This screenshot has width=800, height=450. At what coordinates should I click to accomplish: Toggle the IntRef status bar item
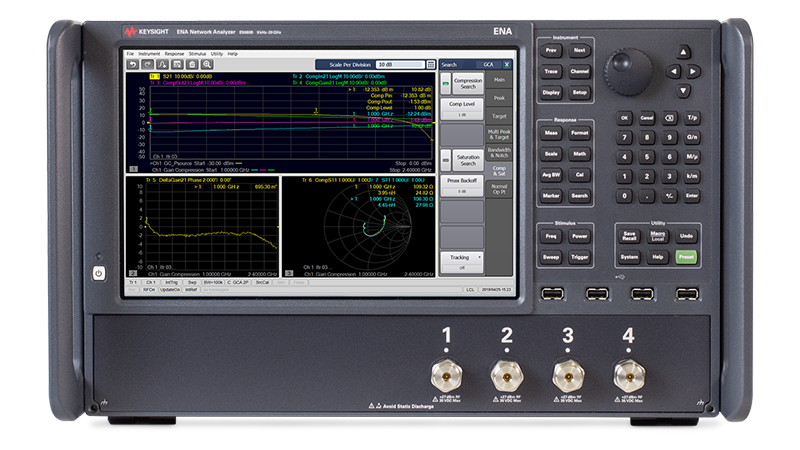[191, 290]
